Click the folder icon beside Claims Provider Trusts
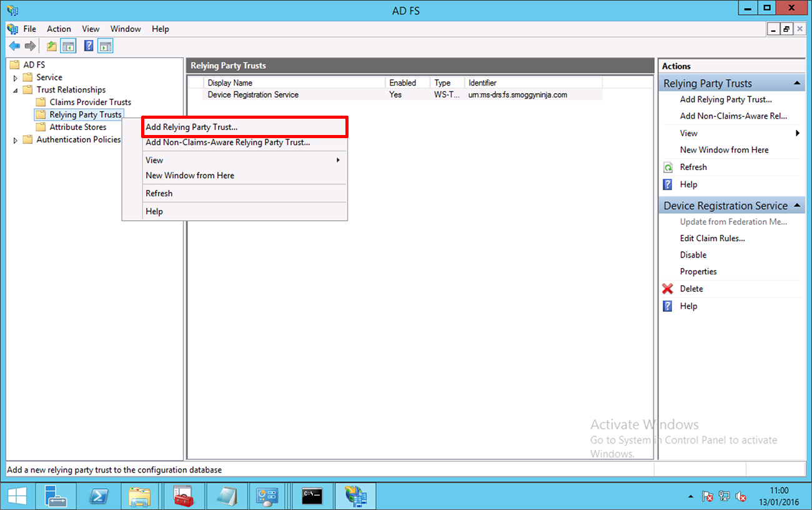812x510 pixels. (41, 102)
